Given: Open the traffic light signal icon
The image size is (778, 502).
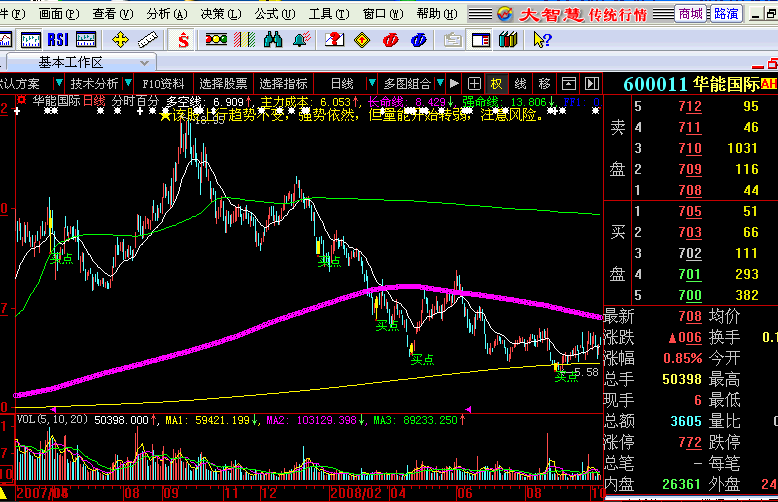Looking at the screenshot, I should (216, 40).
